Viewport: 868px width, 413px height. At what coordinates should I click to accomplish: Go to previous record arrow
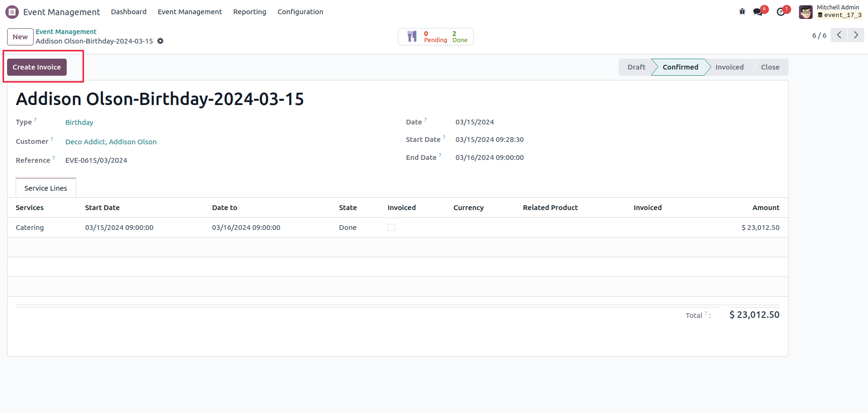[839, 35]
